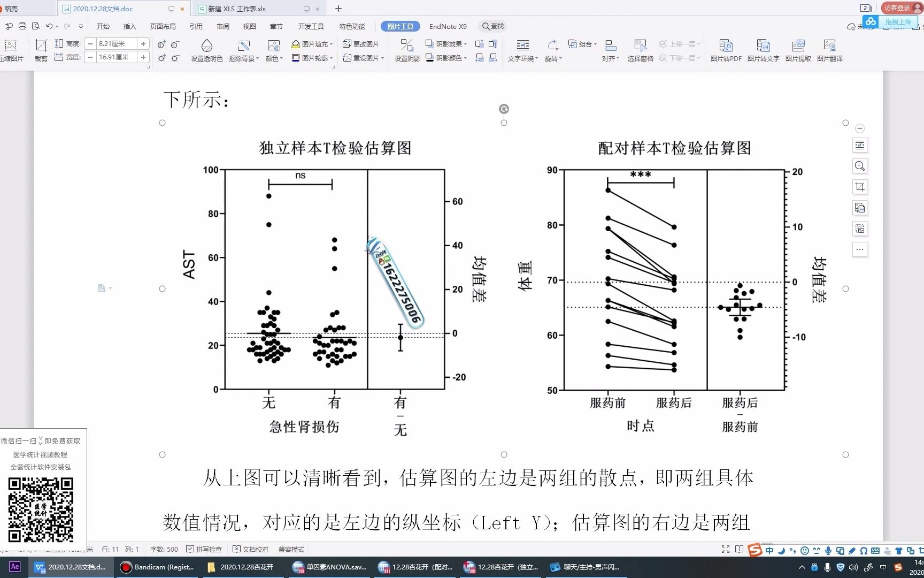Select the 裁剪 (Crop) tool
The width and height of the screenshot is (924, 578).
pos(41,50)
